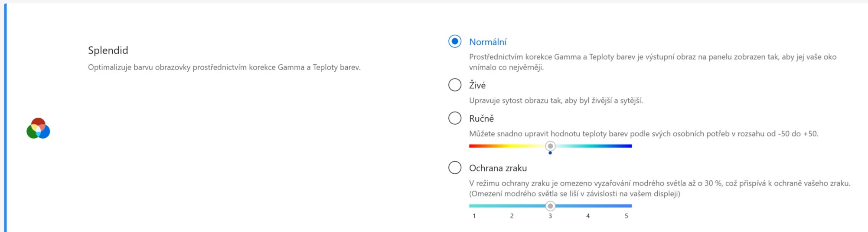
Task: Click the Živé mode label text
Action: tap(477, 85)
